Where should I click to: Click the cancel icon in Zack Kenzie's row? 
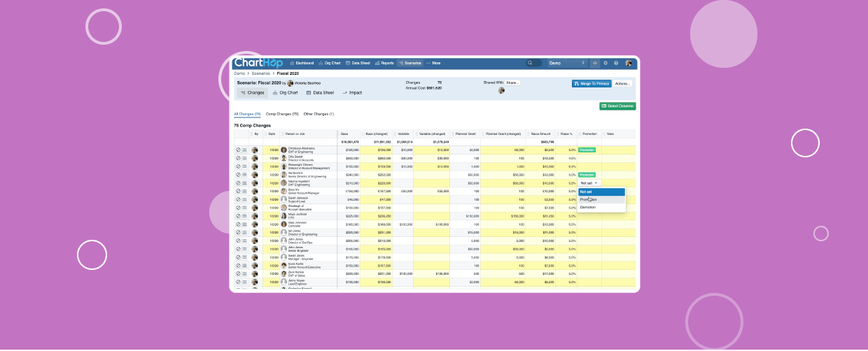point(238,274)
